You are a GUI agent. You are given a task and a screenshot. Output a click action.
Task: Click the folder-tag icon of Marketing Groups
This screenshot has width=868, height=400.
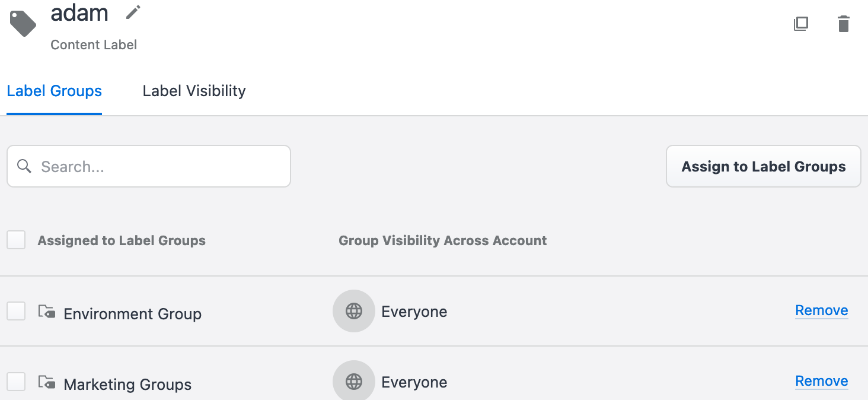pyautogui.click(x=47, y=382)
